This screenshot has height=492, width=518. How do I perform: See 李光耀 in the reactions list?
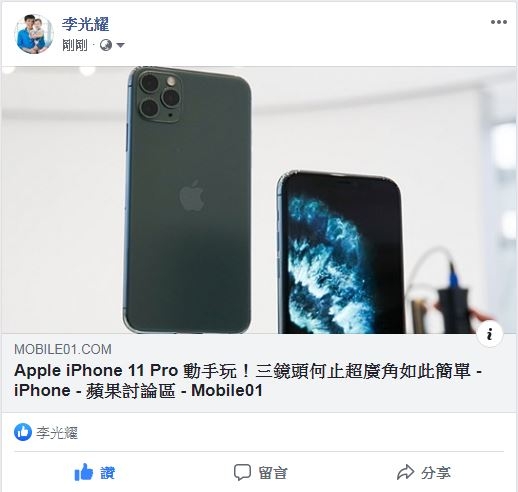(x=57, y=433)
